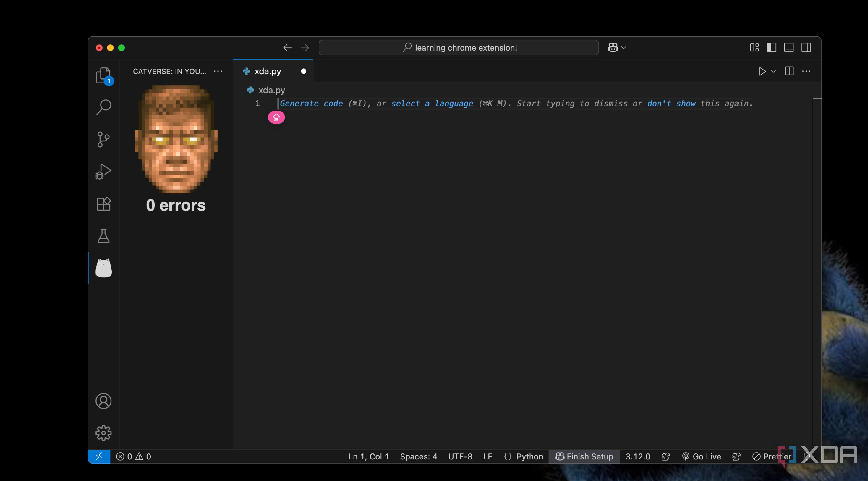This screenshot has height=481, width=868.
Task: Click the don't show link
Action: click(672, 104)
